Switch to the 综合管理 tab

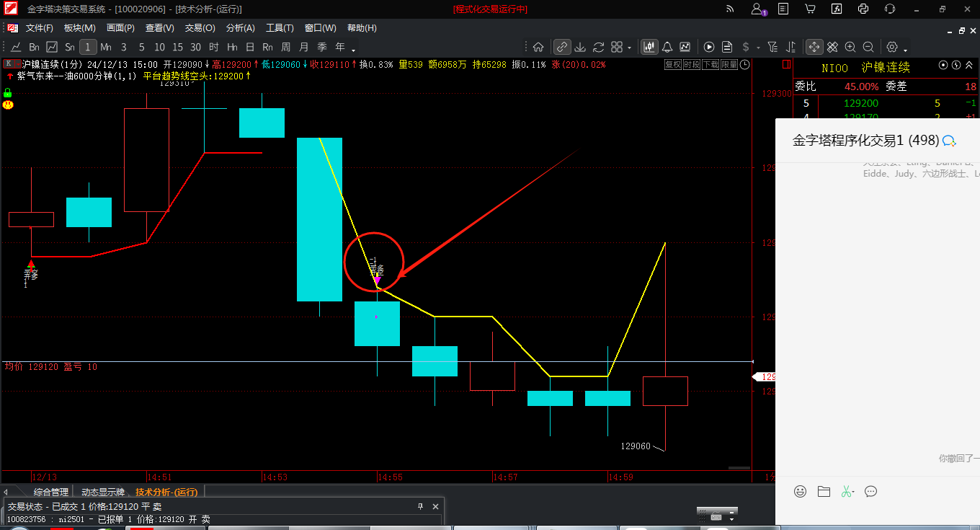tap(50, 492)
